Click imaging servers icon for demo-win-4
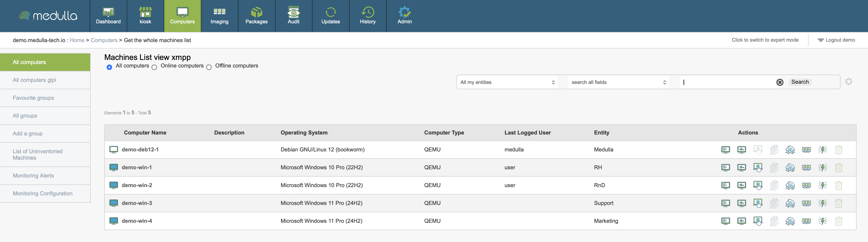Image resolution: width=868 pixels, height=242 pixels. pos(806,221)
